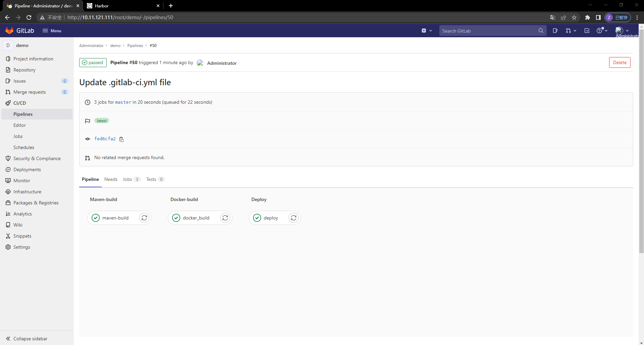Click the Search GitLab field
The image size is (644, 345).
pyautogui.click(x=493, y=31)
